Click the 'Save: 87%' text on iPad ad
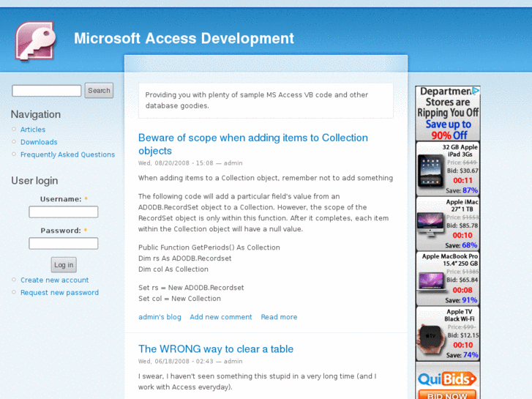 [x=462, y=190]
